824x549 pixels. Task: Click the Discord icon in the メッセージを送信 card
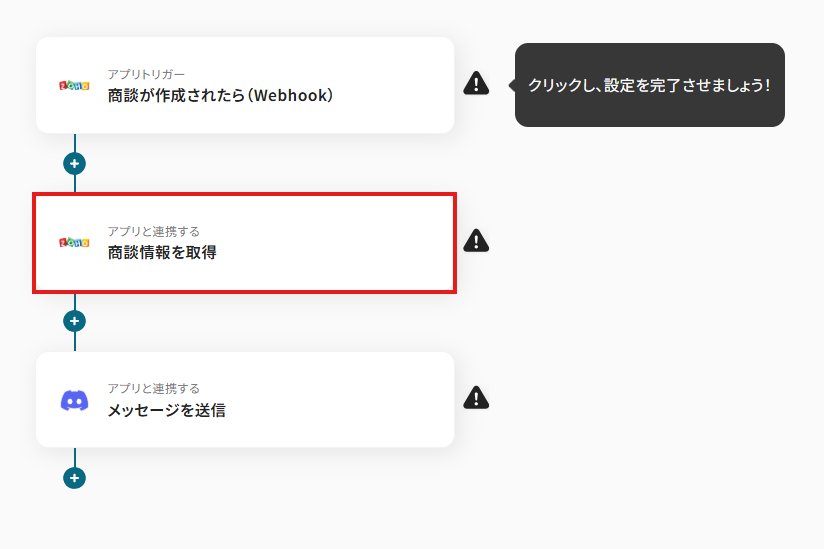click(x=75, y=401)
